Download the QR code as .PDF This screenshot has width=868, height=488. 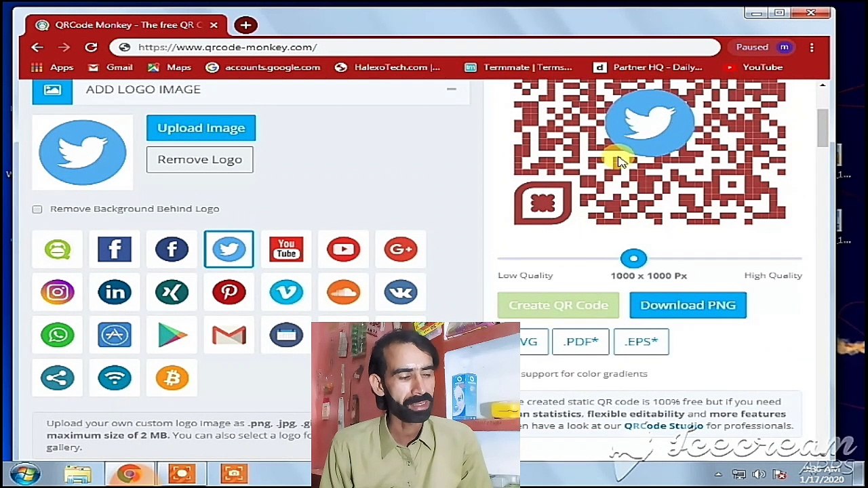pyautogui.click(x=580, y=342)
